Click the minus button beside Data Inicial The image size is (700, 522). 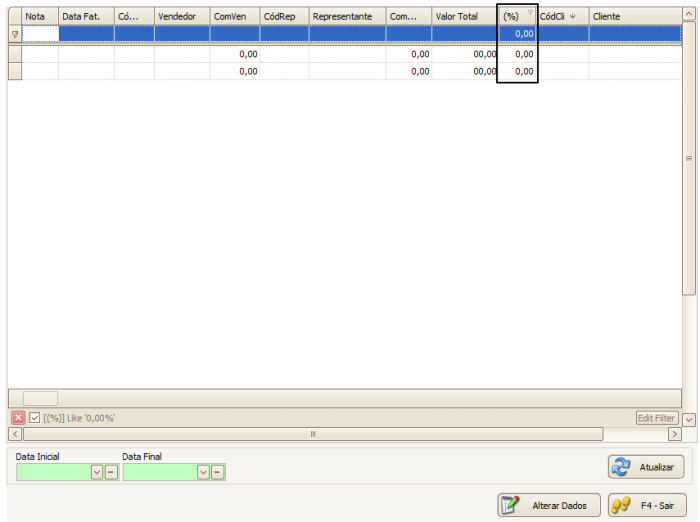pos(110,472)
